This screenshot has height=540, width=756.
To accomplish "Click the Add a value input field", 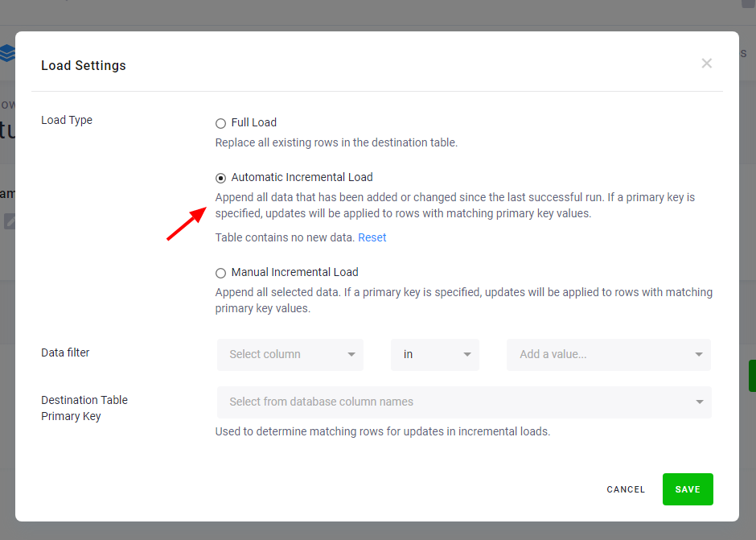I will 609,355.
